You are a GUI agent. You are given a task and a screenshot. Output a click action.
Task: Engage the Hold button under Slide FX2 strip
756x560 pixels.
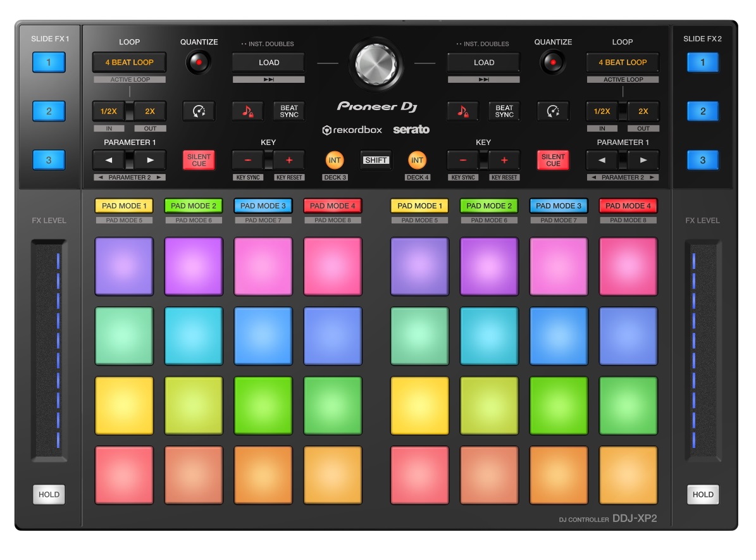tap(703, 494)
